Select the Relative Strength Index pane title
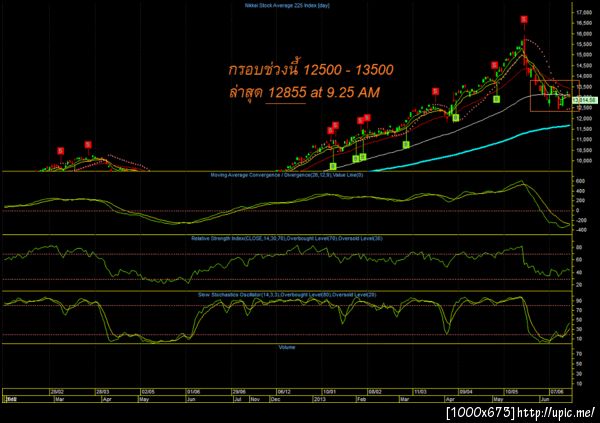 pos(287,238)
